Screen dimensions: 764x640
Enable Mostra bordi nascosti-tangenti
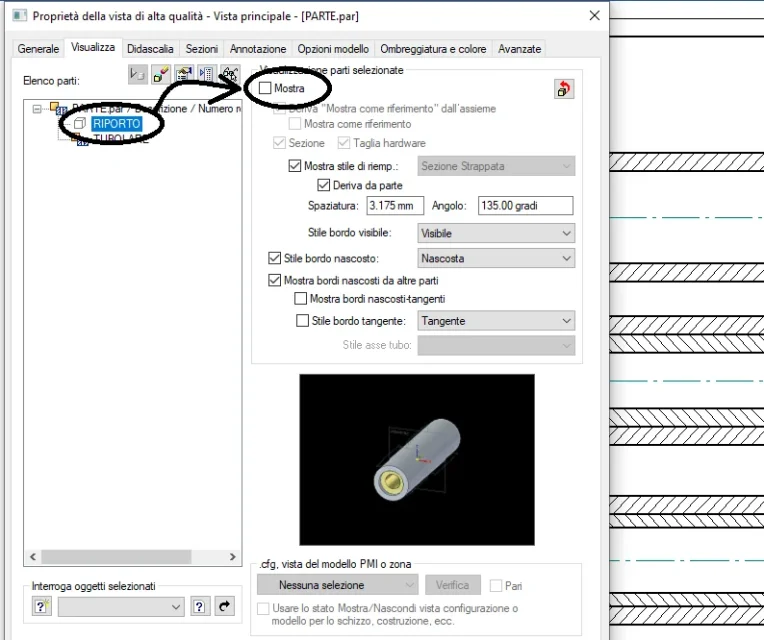point(300,298)
